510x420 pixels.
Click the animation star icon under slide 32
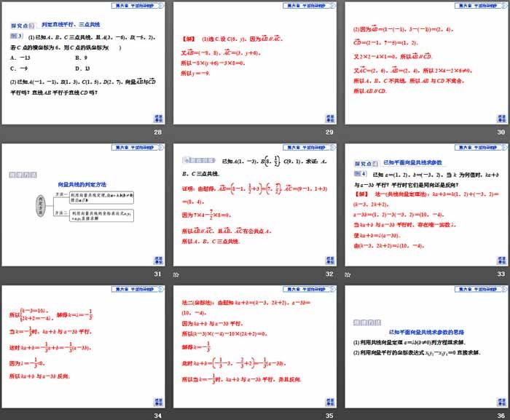pos(176,274)
